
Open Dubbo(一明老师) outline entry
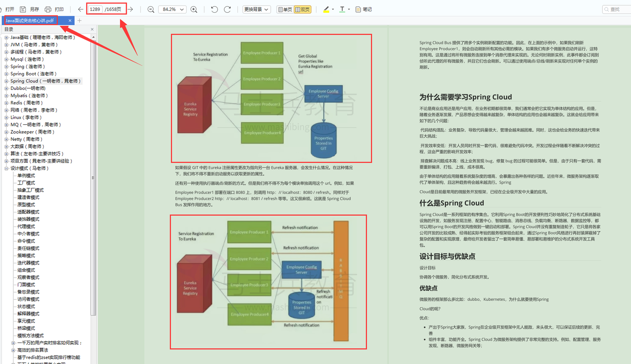tap(28, 88)
